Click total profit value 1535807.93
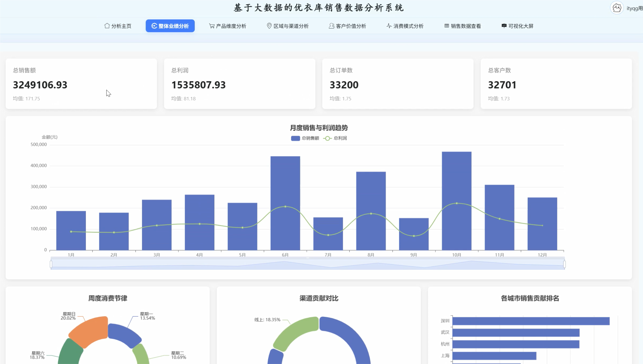The height and width of the screenshot is (364, 643). point(199,85)
